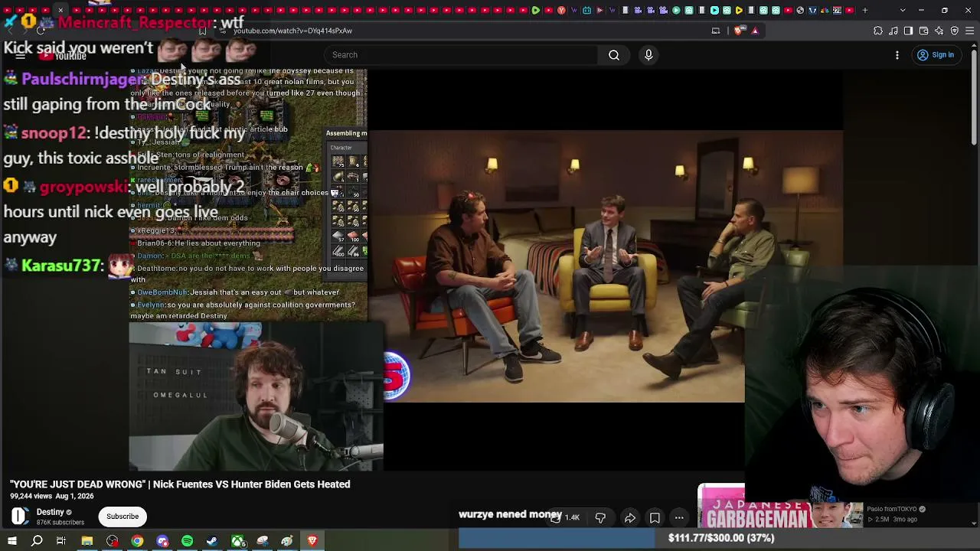Open Brave Shields lion icon in address bar

pos(738,31)
